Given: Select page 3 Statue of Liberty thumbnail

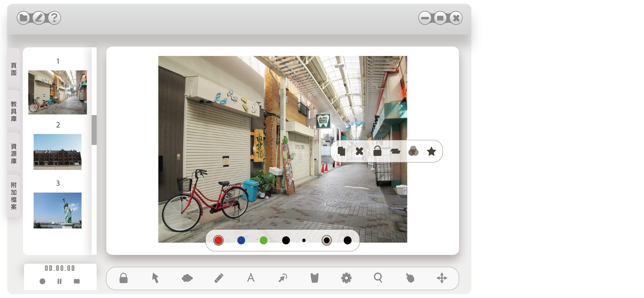Looking at the screenshot, I should click(58, 211).
